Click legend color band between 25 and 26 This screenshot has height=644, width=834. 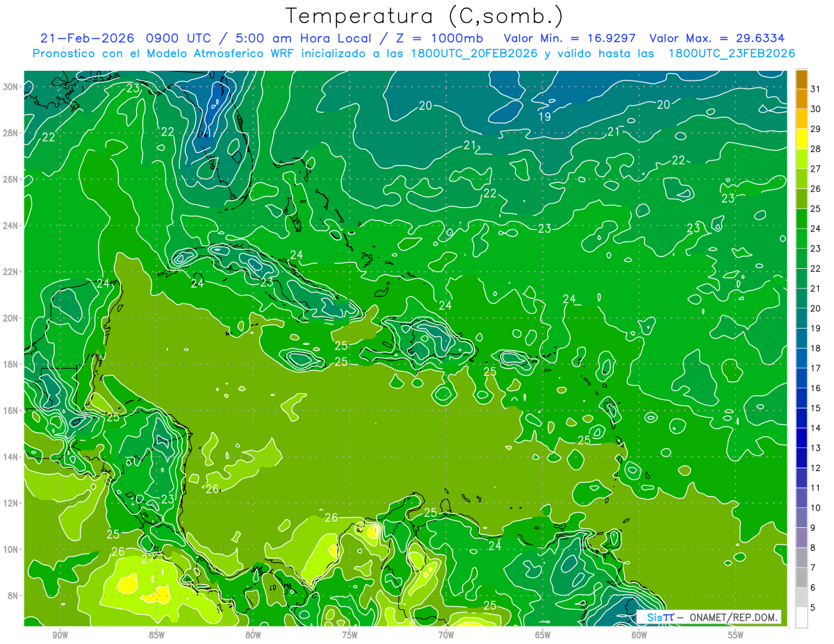click(x=801, y=199)
